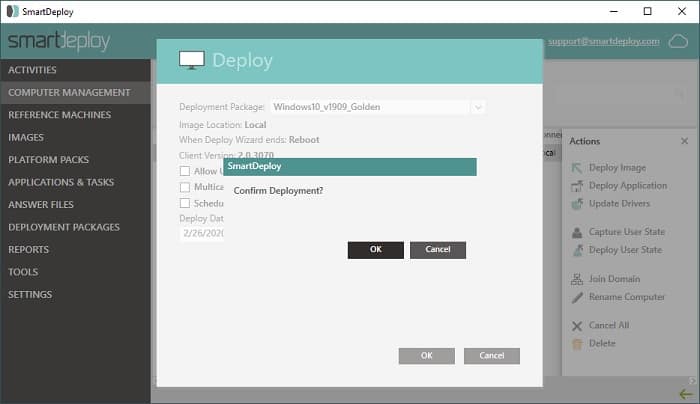This screenshot has height=404, width=700.
Task: Open the Computer Management section
Action: (x=70, y=92)
